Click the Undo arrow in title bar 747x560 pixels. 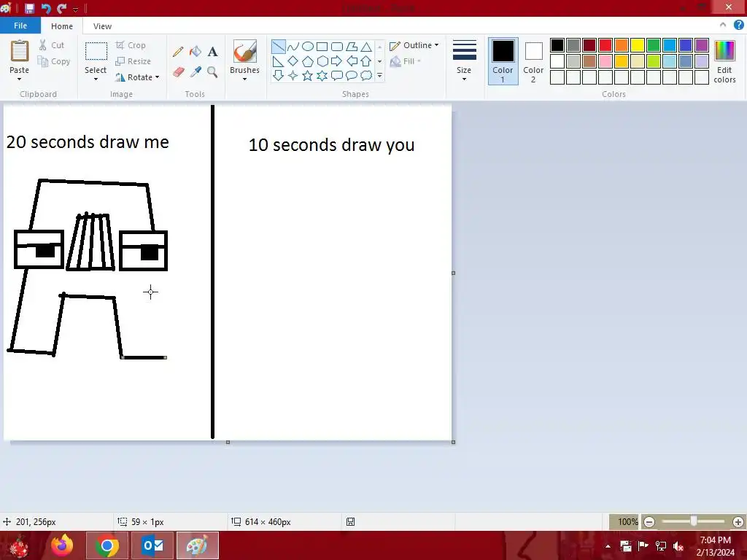[x=46, y=8]
